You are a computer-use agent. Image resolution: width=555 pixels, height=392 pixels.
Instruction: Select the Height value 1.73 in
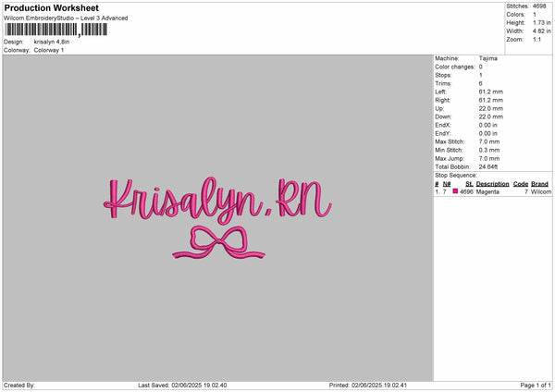pyautogui.click(x=542, y=22)
